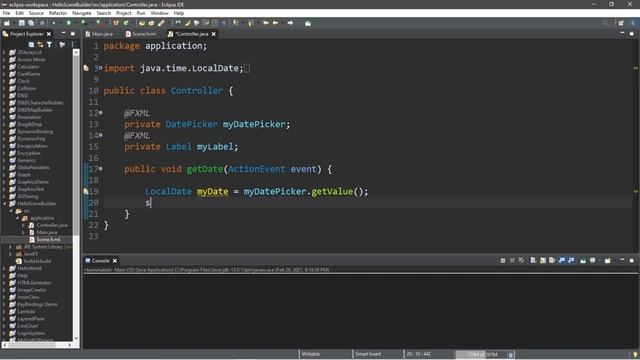
Task: Click the lightbulb tip icon in status bar
Action: click(635, 355)
